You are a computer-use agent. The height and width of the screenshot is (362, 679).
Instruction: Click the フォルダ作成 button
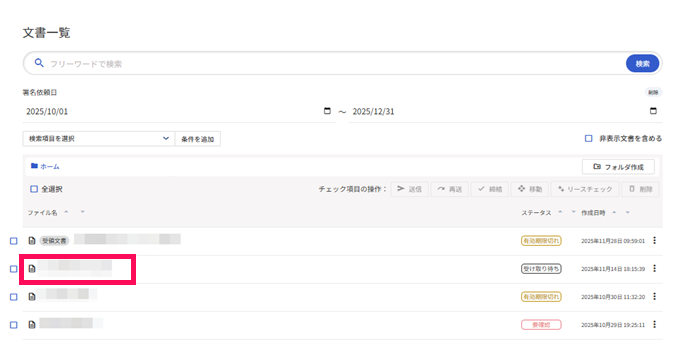click(618, 167)
